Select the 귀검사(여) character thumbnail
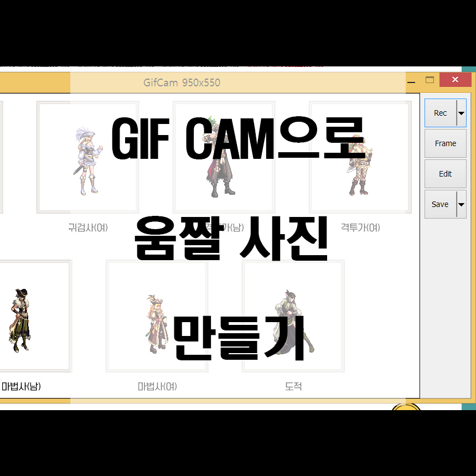This screenshot has height=476, width=476. click(88, 157)
